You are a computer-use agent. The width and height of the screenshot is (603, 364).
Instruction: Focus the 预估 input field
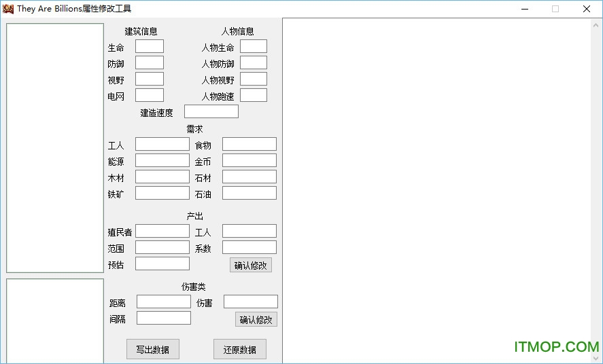162,263
